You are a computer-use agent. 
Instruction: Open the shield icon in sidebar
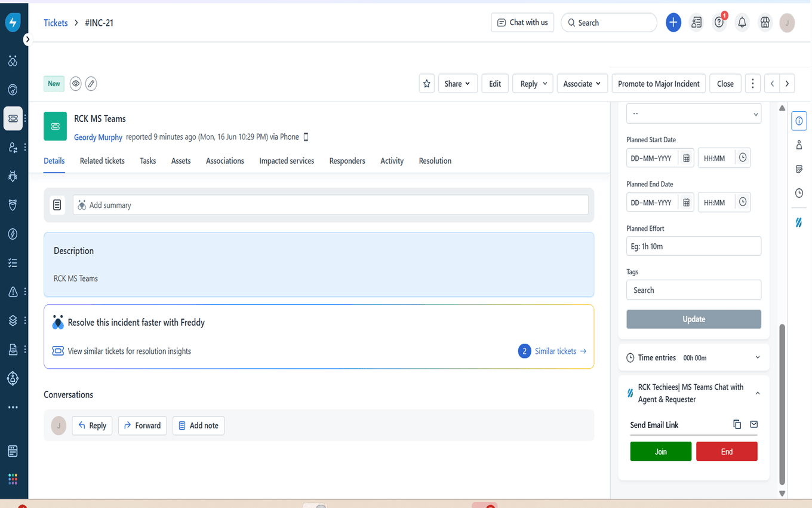click(x=13, y=204)
